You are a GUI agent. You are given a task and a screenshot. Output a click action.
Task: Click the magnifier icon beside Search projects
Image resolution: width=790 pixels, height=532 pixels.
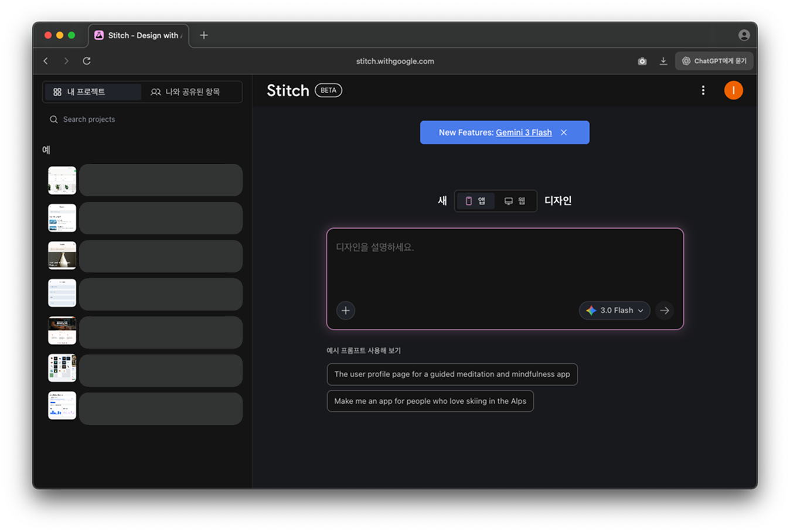[54, 120]
